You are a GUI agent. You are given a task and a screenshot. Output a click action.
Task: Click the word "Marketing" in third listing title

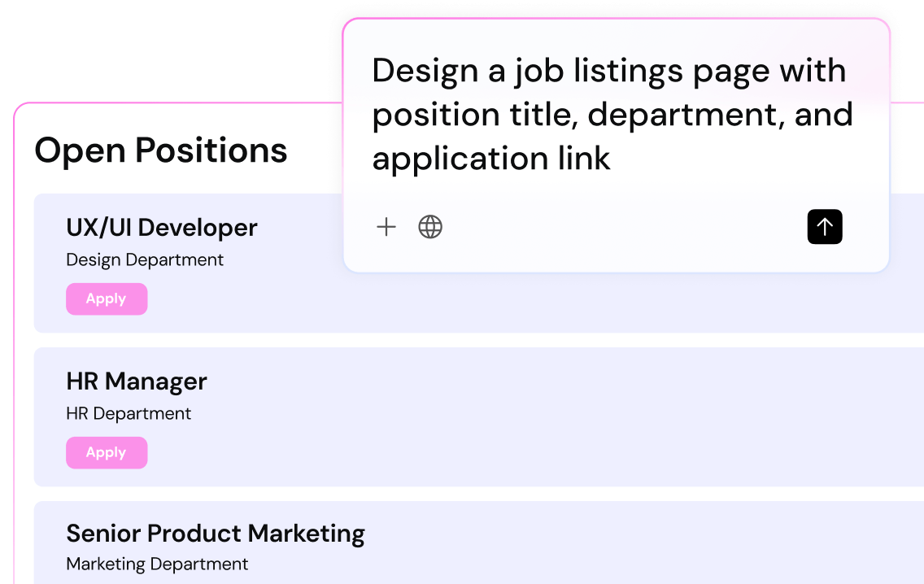(307, 534)
